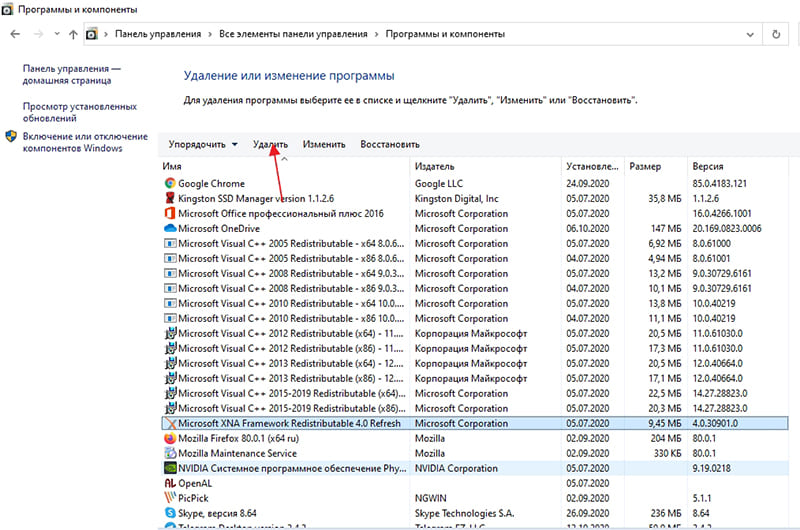Click the shield icon beside Windows components link

[x=11, y=137]
